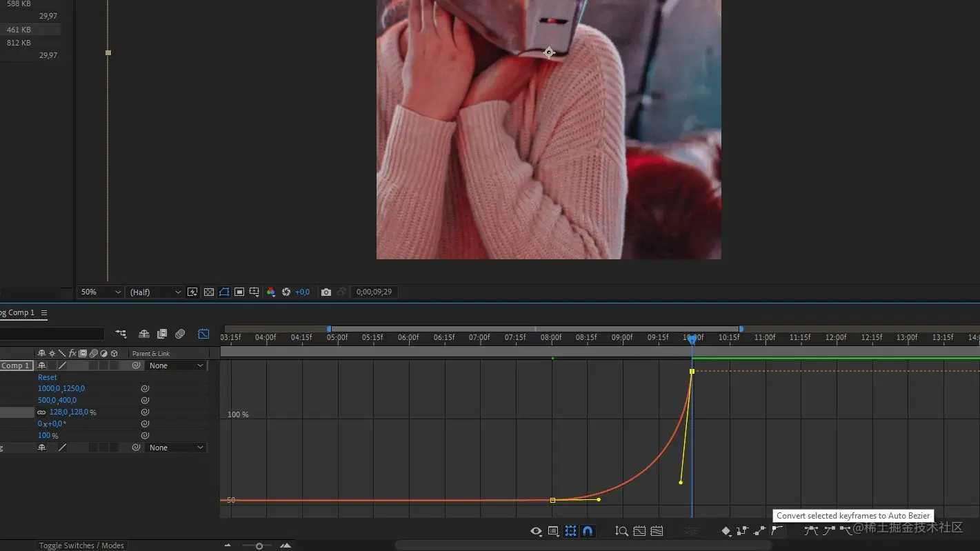The height and width of the screenshot is (551, 980).
Task: Open composition mini-flowchart
Action: pos(121,334)
